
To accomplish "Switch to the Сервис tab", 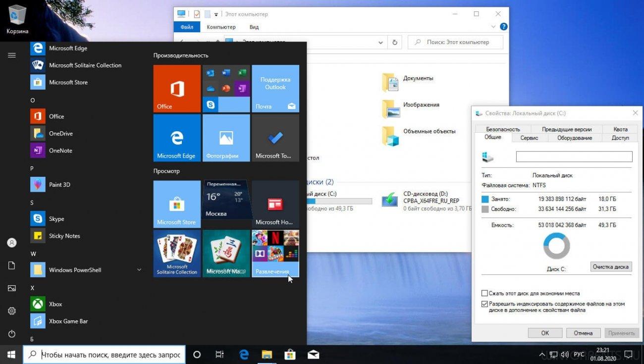I will tap(529, 138).
